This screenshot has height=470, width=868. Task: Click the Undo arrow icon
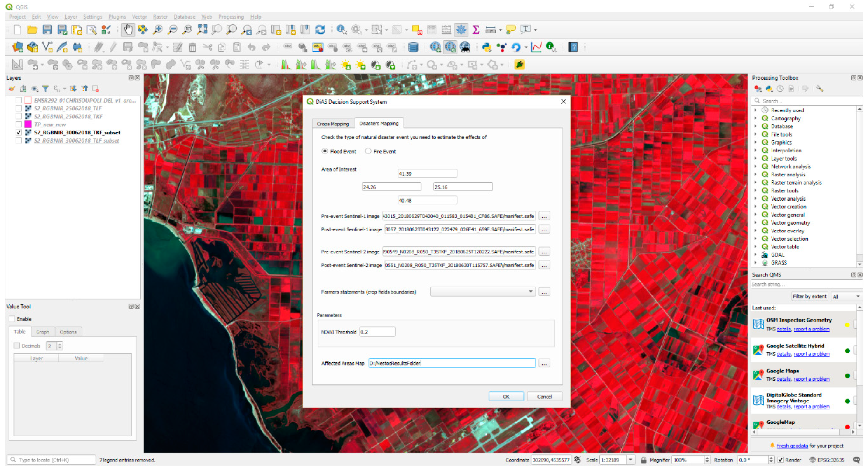point(251,47)
